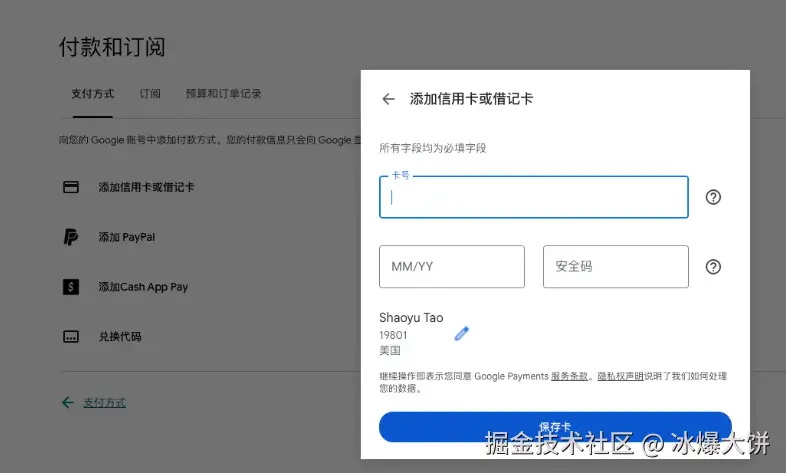Click the PayPal logo icon

[71, 236]
